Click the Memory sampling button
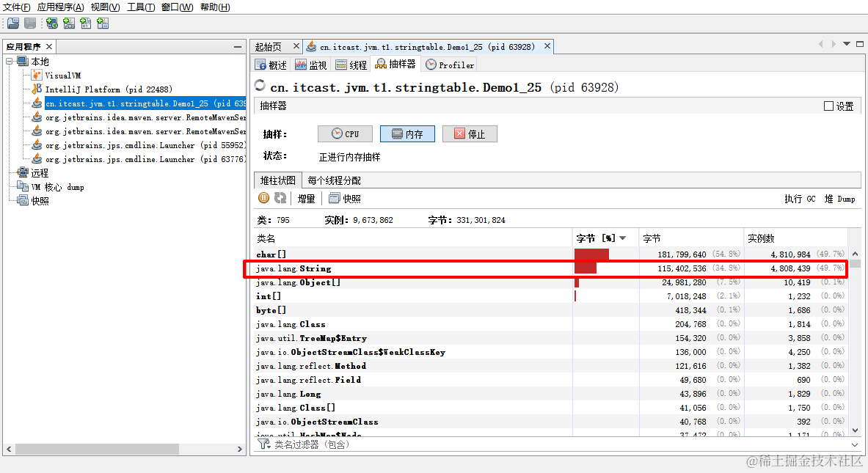This screenshot has height=473, width=868. [x=407, y=134]
